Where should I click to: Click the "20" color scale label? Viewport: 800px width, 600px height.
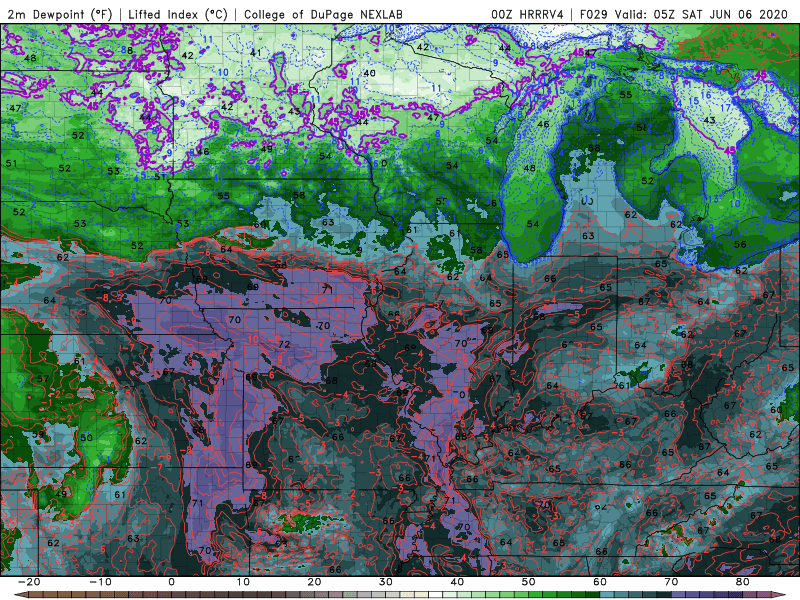coord(314,582)
